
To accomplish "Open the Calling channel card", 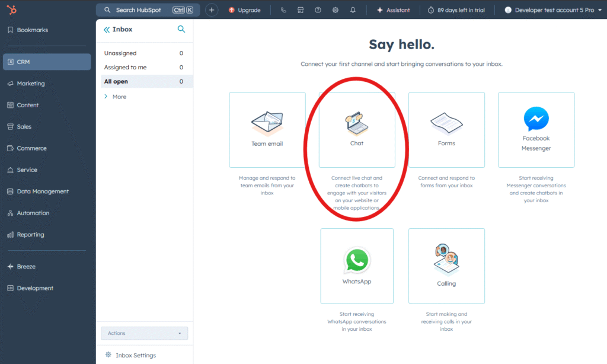I will click(x=446, y=266).
